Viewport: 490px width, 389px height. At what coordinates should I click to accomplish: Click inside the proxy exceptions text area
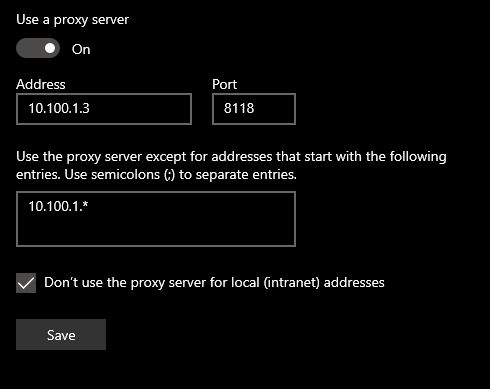156,219
